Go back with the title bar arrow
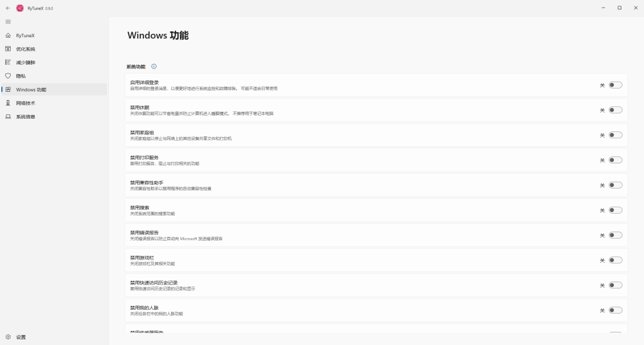644x345 pixels. (8, 8)
